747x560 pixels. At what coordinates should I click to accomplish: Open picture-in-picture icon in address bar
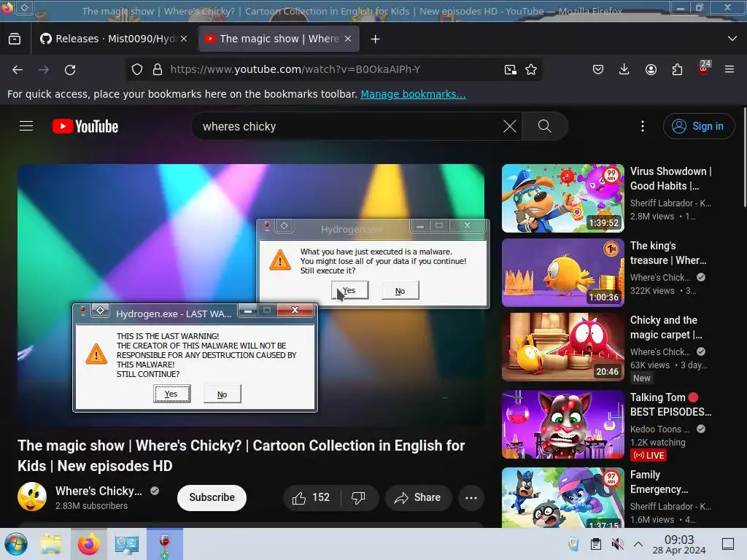tap(510, 69)
